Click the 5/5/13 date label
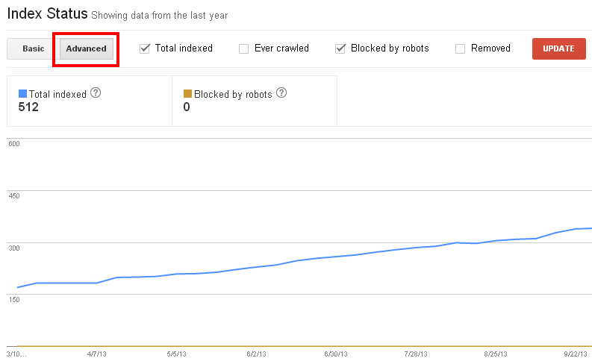Screen dimensions: 592x364 tap(177, 354)
